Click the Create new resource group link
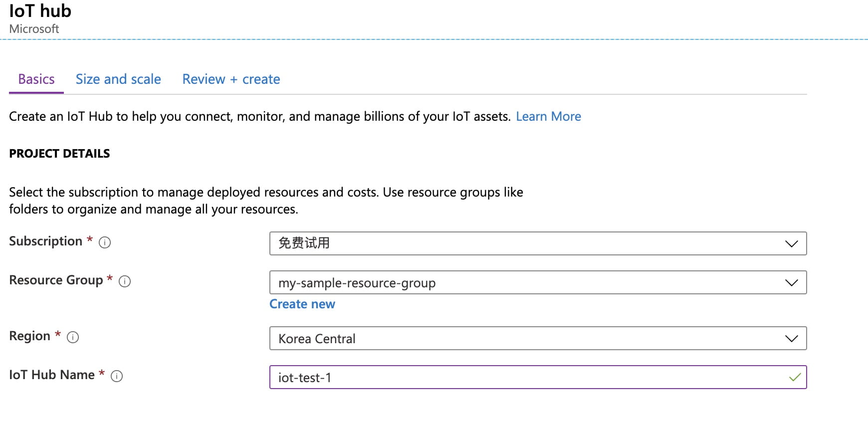Viewport: 868px width, 428px height. pos(302,304)
